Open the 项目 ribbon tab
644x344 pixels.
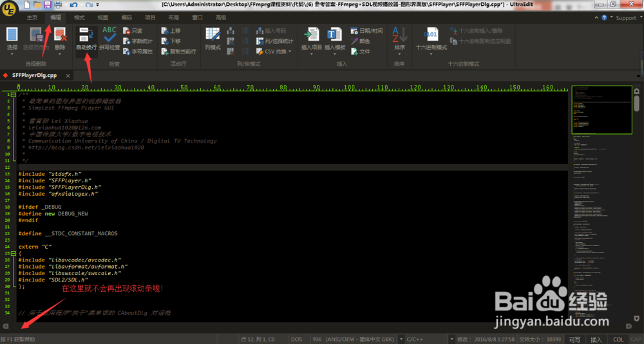click(x=150, y=17)
